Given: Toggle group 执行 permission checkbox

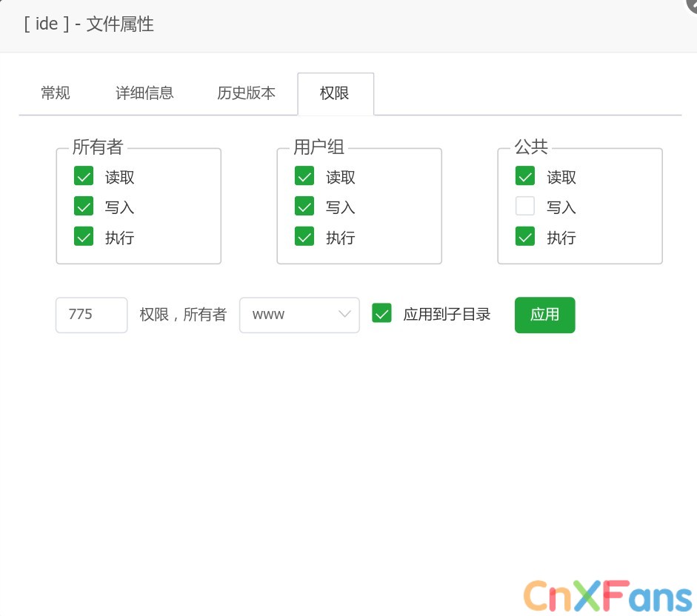Looking at the screenshot, I should click(304, 237).
